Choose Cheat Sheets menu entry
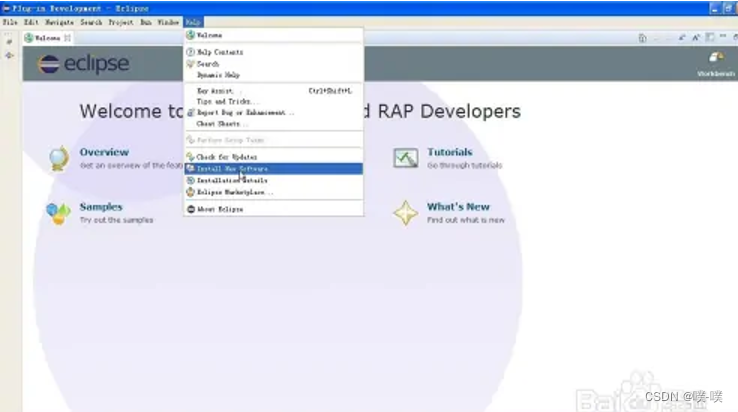Image resolution: width=738 pixels, height=412 pixels. 273,124
